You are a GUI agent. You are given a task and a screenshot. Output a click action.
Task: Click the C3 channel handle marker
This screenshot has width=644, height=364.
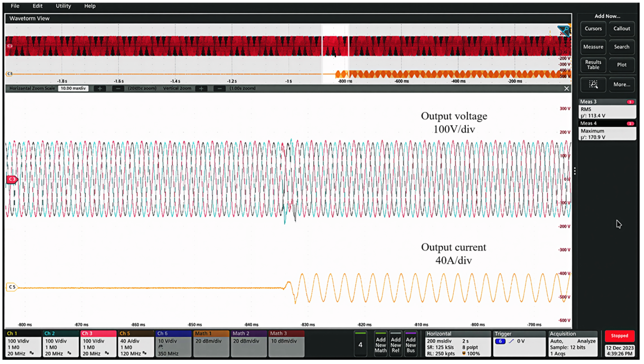pyautogui.click(x=12, y=180)
